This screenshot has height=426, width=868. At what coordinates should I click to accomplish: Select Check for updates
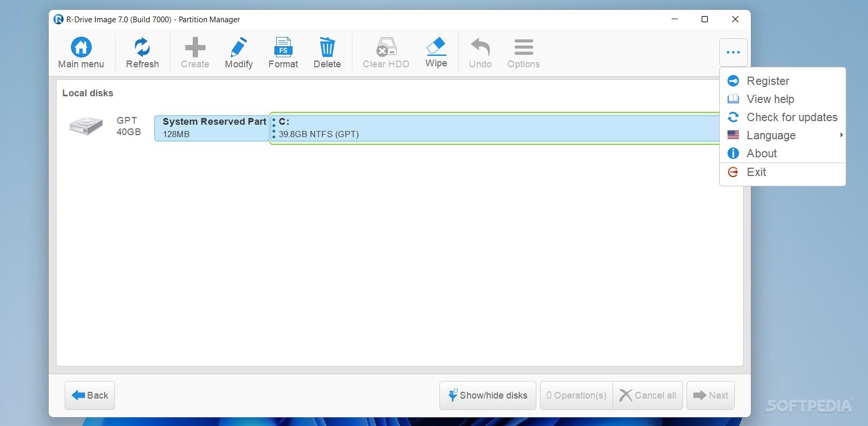coord(782,117)
